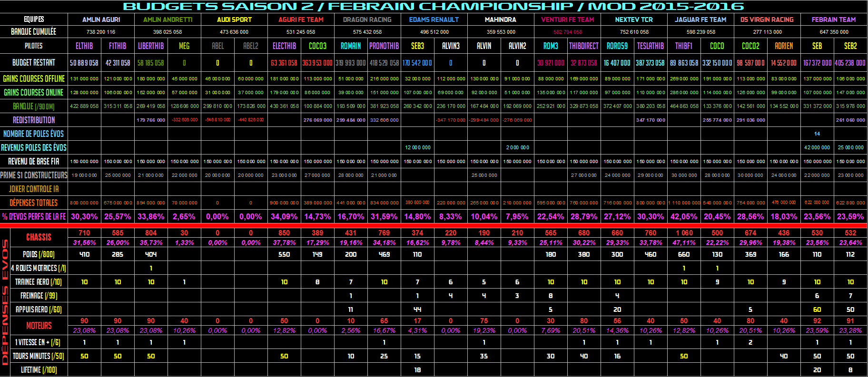Click the DRAGON RACING team header cell
The width and height of the screenshot is (868, 377).
click(367, 19)
